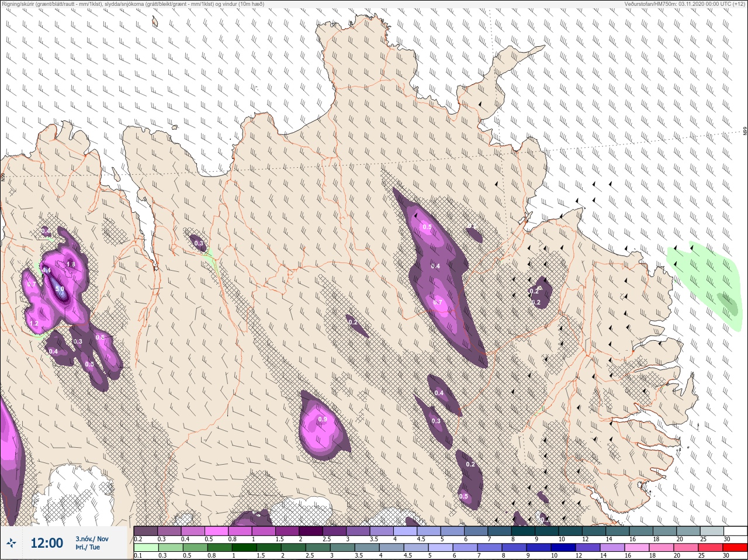The image size is (748, 560).
Task: Click the 0.9 precipitation value on the map
Action: (x=322, y=420)
